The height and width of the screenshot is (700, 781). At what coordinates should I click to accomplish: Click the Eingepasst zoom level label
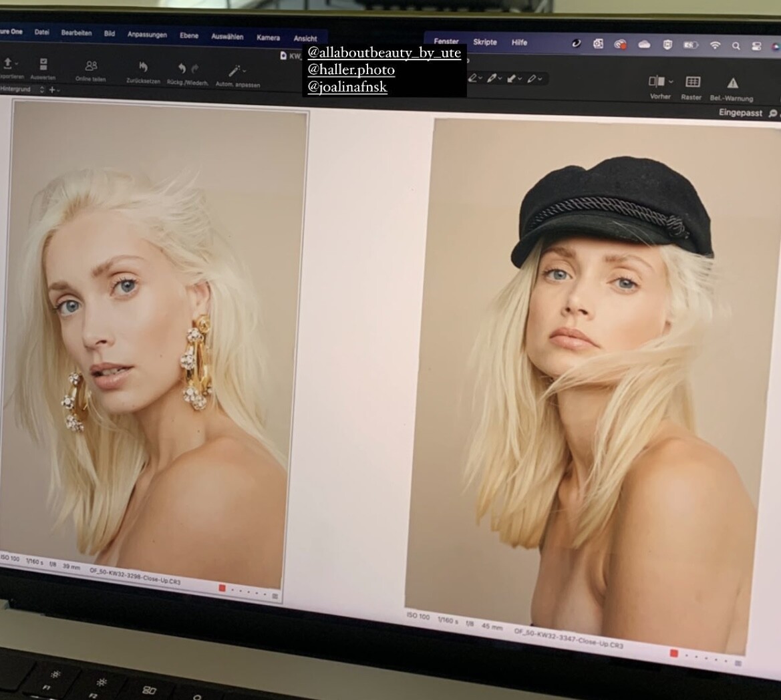(x=740, y=113)
